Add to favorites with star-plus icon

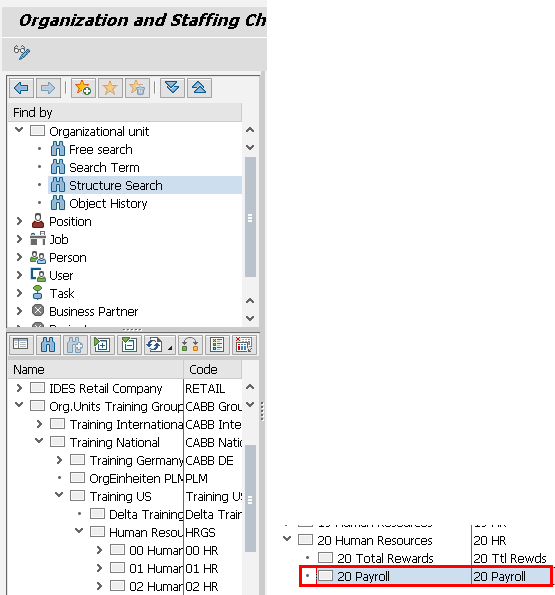click(x=83, y=88)
